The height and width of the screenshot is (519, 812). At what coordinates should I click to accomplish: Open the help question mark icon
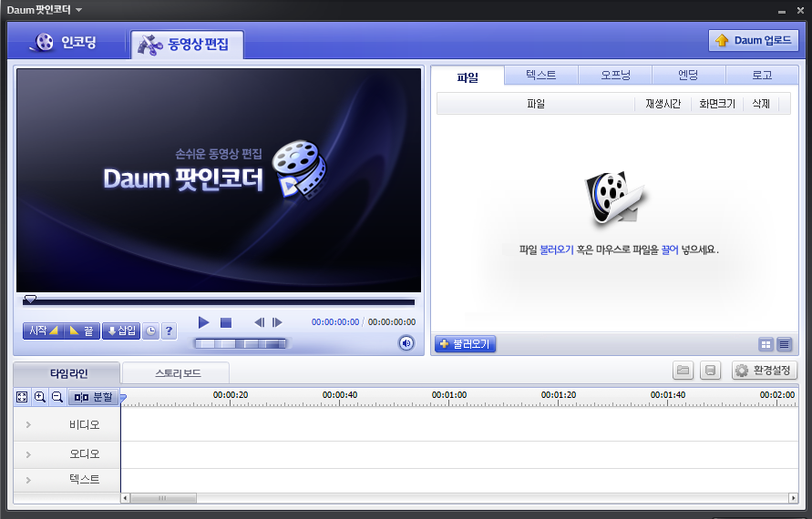169,331
